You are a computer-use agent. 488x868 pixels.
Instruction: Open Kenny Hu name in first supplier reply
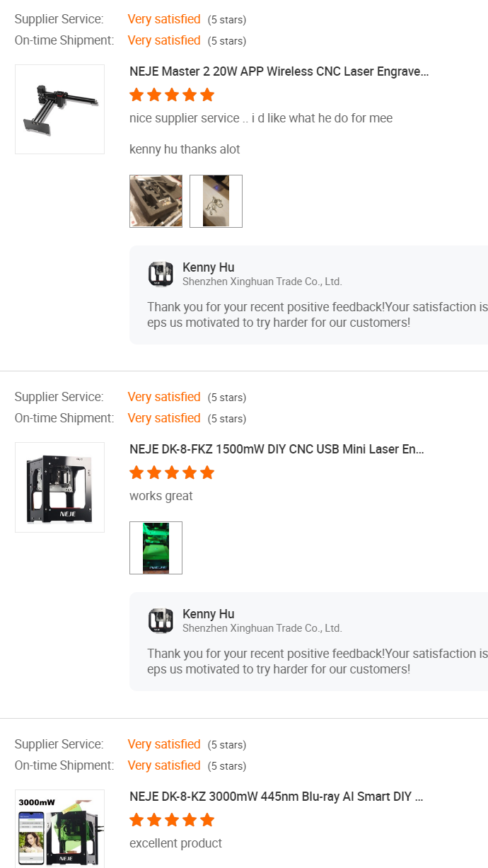point(208,267)
